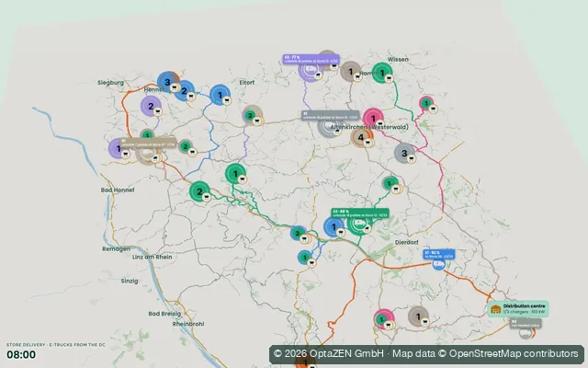Image resolution: width=588 pixels, height=368 pixels.
Task: Open the E3 · 77 % truck label
Action: click(x=311, y=59)
